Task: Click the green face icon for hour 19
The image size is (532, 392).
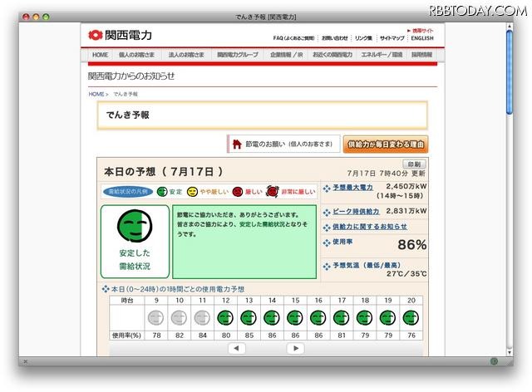Action: (388, 318)
